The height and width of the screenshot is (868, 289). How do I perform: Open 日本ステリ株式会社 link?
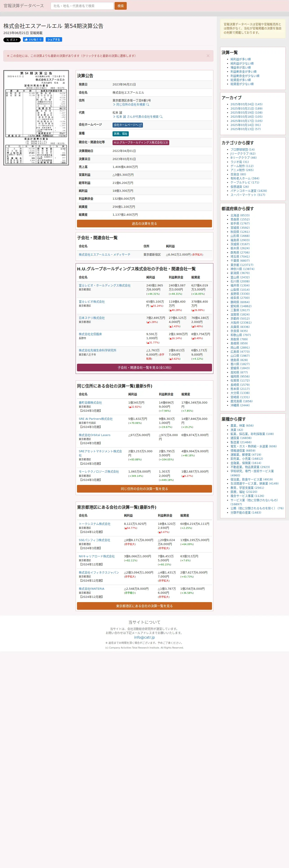92,318
